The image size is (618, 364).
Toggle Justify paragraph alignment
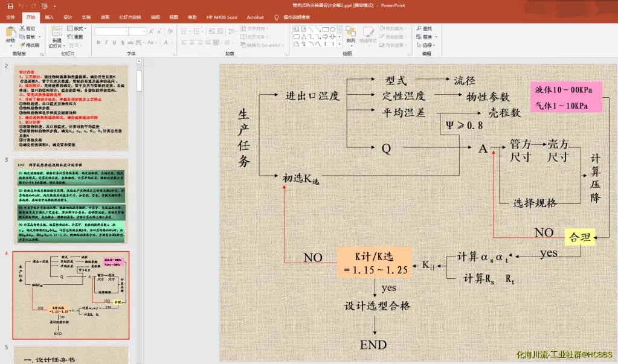click(208, 42)
